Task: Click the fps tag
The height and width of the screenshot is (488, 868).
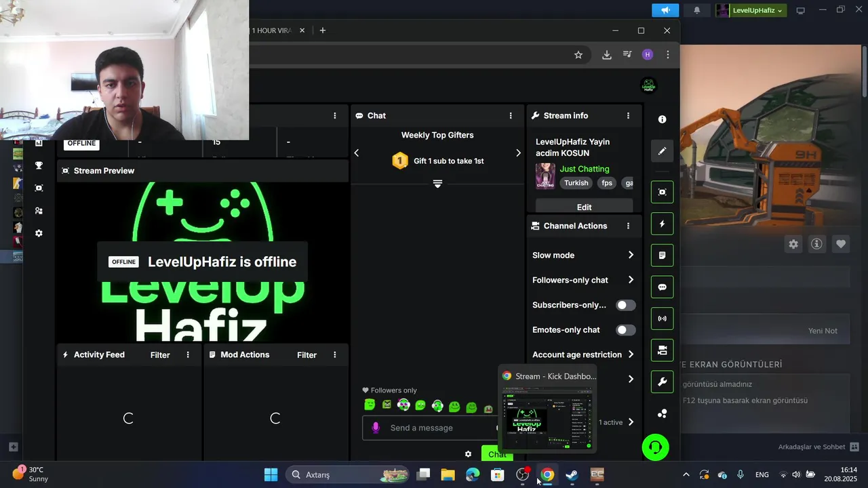Action: coord(607,183)
